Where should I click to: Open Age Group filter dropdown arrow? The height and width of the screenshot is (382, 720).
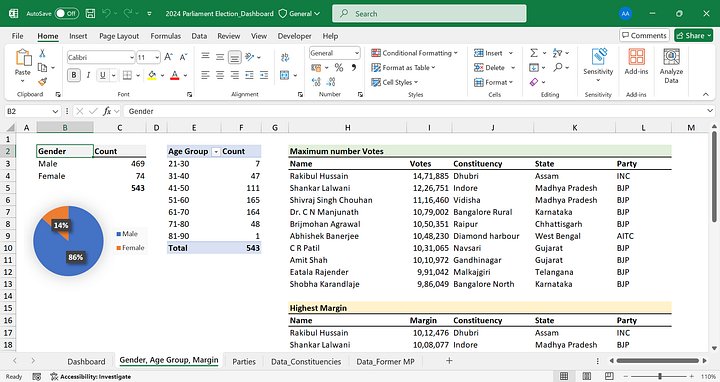[x=215, y=152]
